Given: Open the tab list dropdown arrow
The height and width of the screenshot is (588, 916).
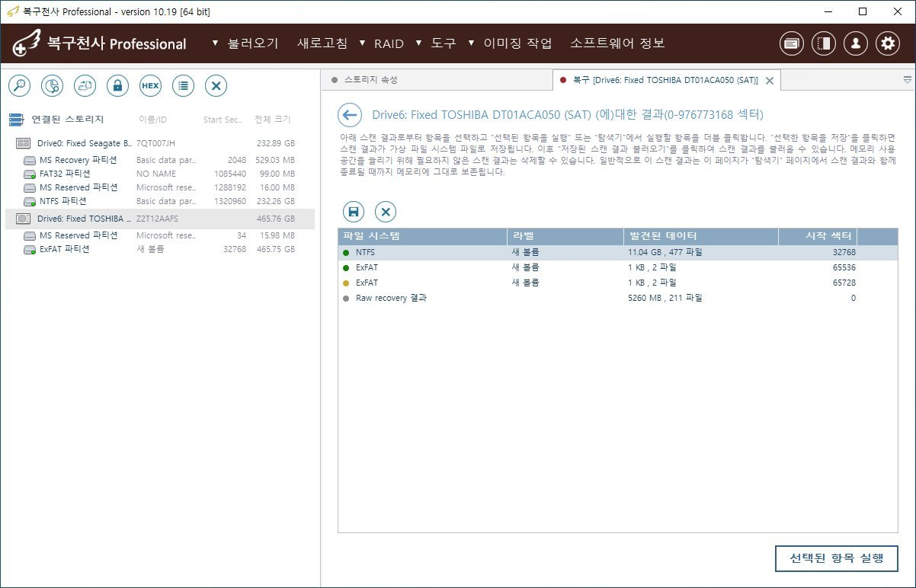Looking at the screenshot, I should [x=907, y=79].
